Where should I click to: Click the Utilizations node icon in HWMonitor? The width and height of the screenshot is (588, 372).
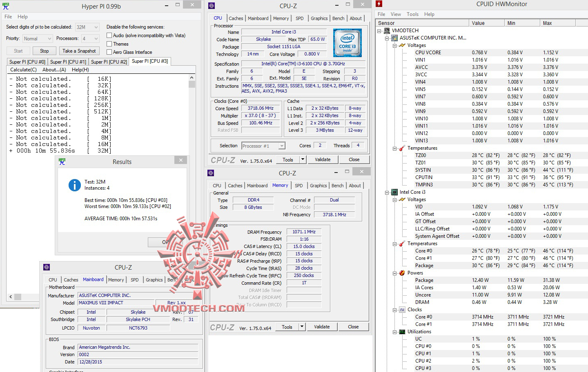coord(402,332)
